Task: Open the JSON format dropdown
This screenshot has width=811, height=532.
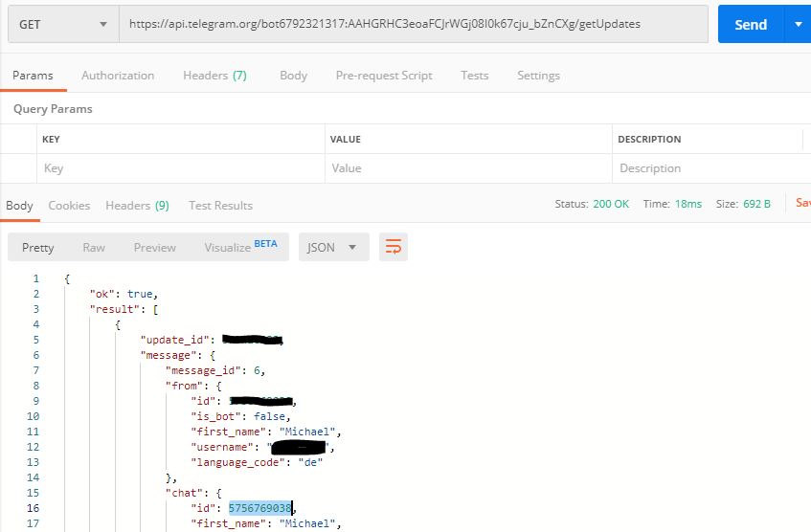Action: coord(333,247)
